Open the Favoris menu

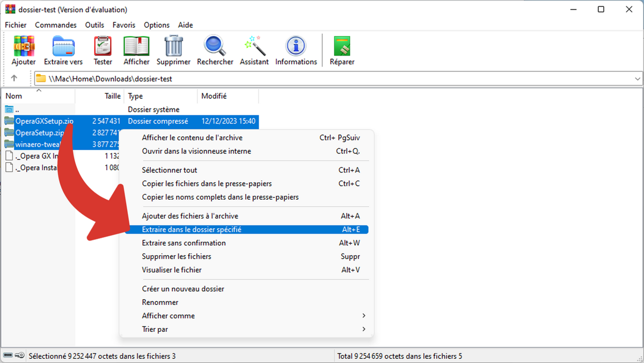(124, 25)
